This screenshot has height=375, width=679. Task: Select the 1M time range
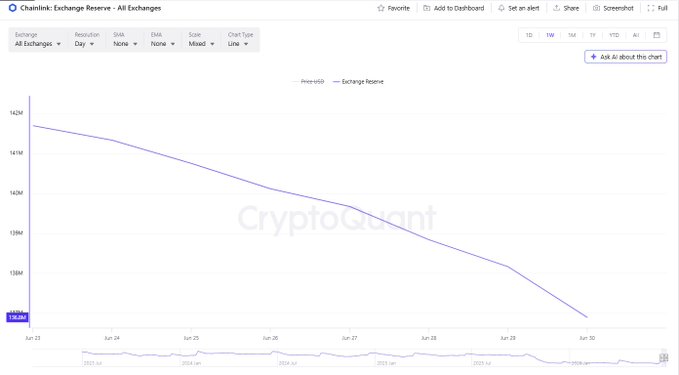click(x=572, y=35)
